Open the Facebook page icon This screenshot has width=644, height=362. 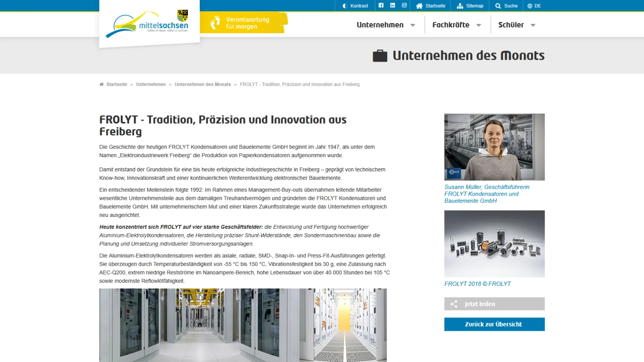[x=381, y=5]
